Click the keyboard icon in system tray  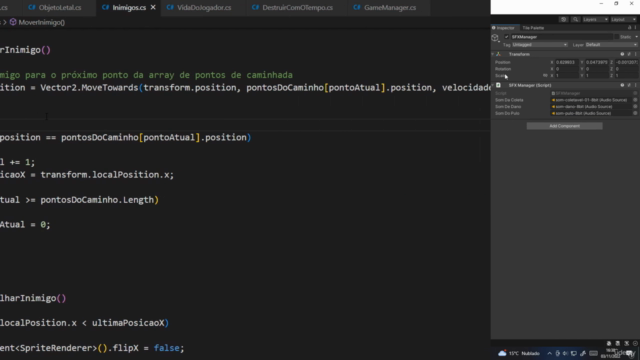coord(593,353)
